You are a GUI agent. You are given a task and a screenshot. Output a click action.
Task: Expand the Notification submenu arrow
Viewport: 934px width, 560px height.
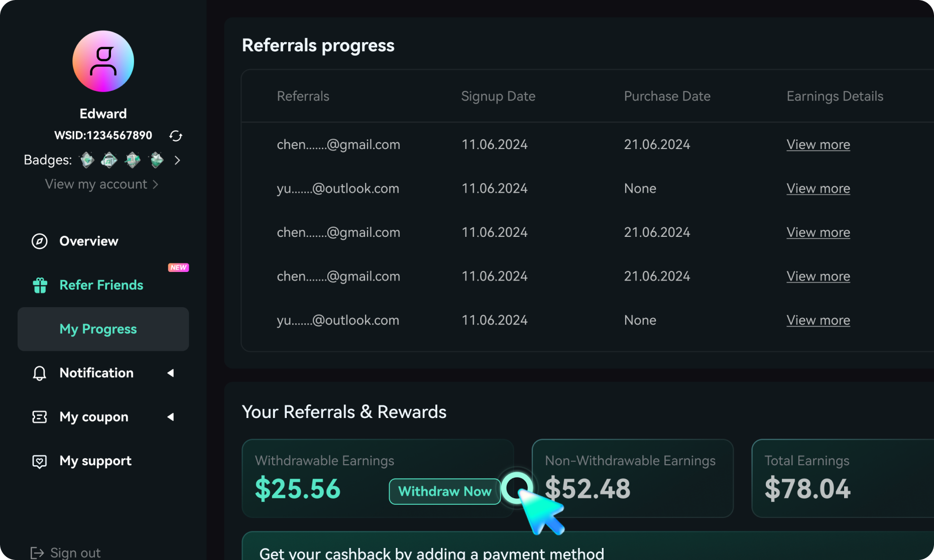point(171,373)
